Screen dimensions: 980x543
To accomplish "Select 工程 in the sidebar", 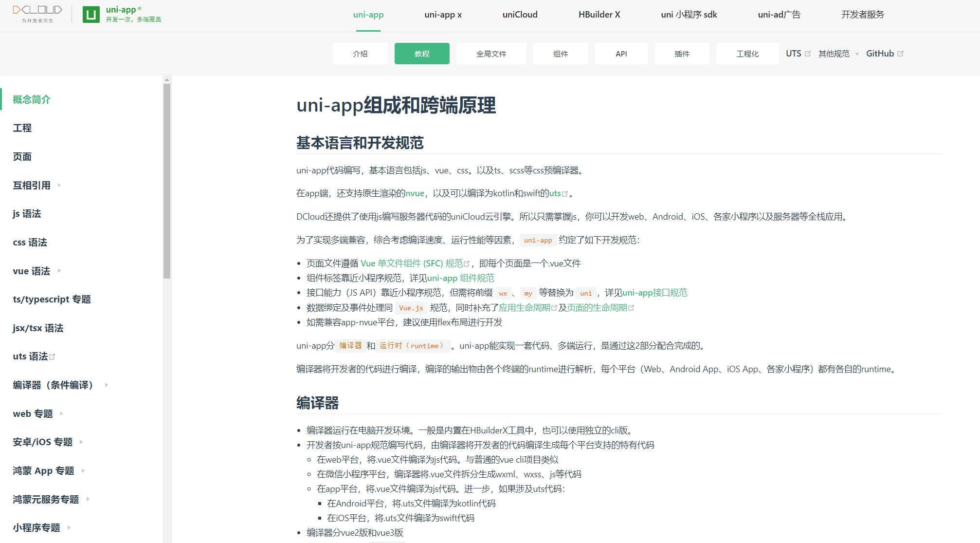I will click(22, 128).
